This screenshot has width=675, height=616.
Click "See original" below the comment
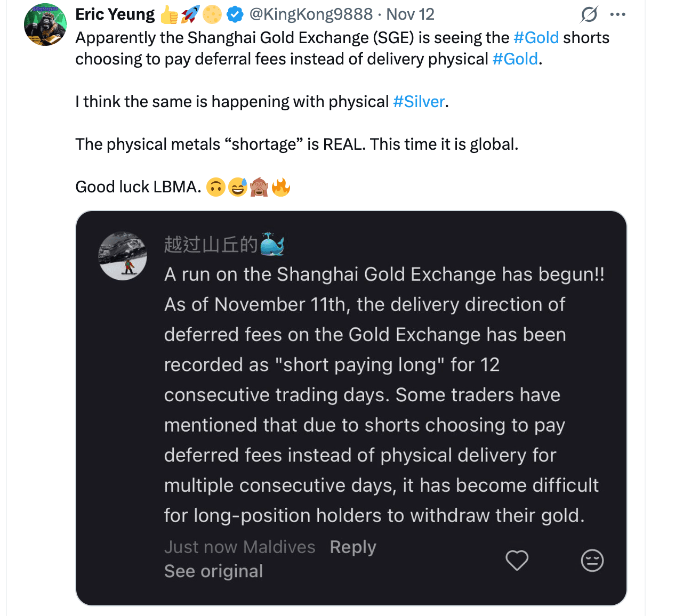[213, 571]
